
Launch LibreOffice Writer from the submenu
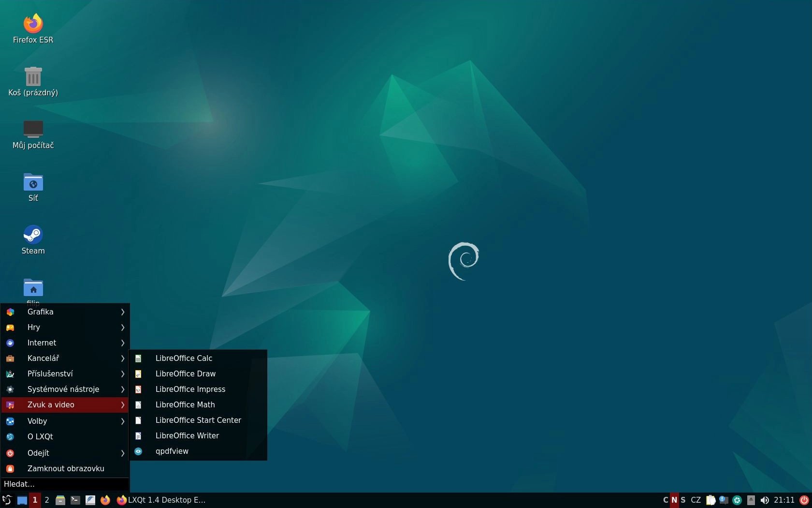point(198,436)
